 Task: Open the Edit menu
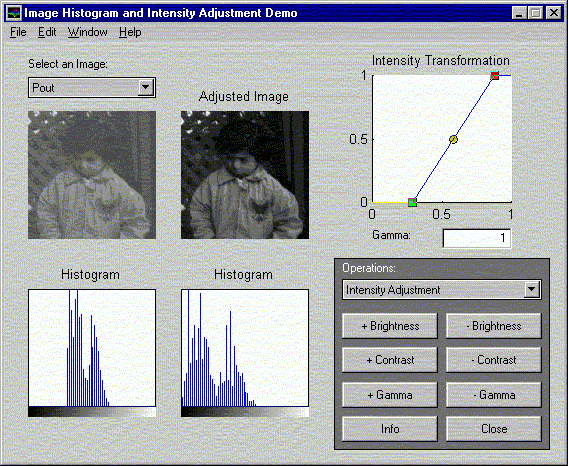47,32
